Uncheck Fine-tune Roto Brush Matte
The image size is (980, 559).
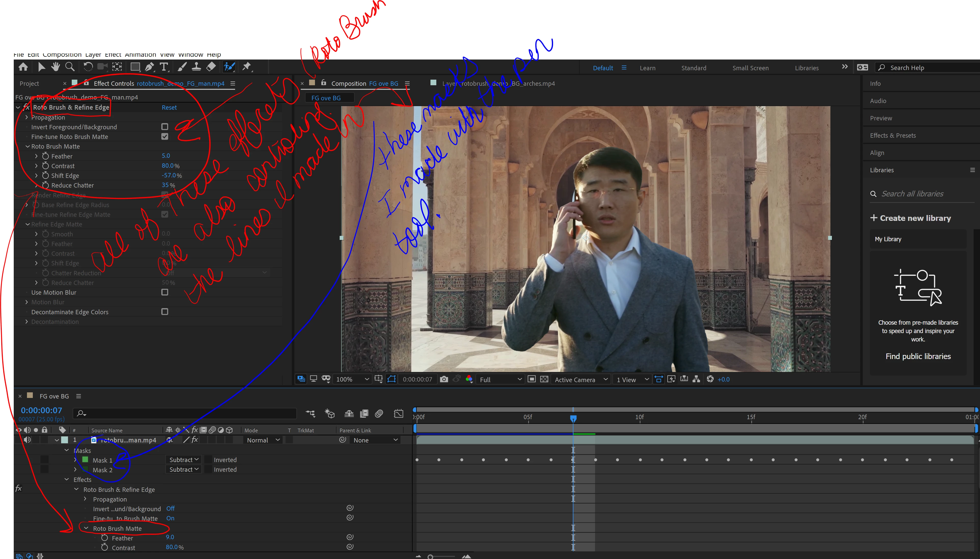165,136
